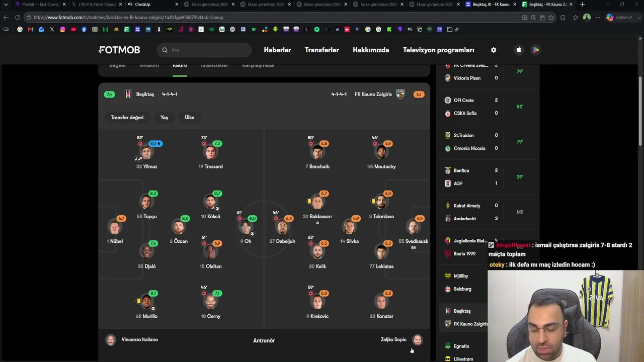Click the Beşiktaş club crest in lineup header

tap(128, 94)
